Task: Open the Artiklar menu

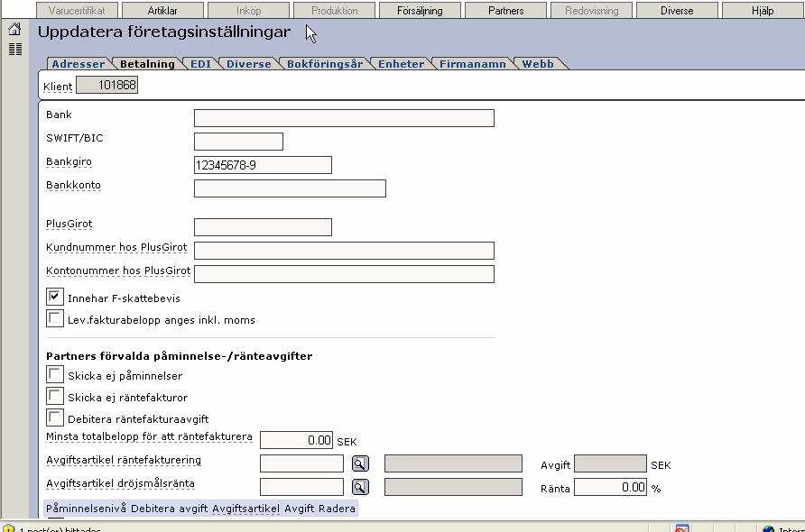Action: tap(162, 10)
